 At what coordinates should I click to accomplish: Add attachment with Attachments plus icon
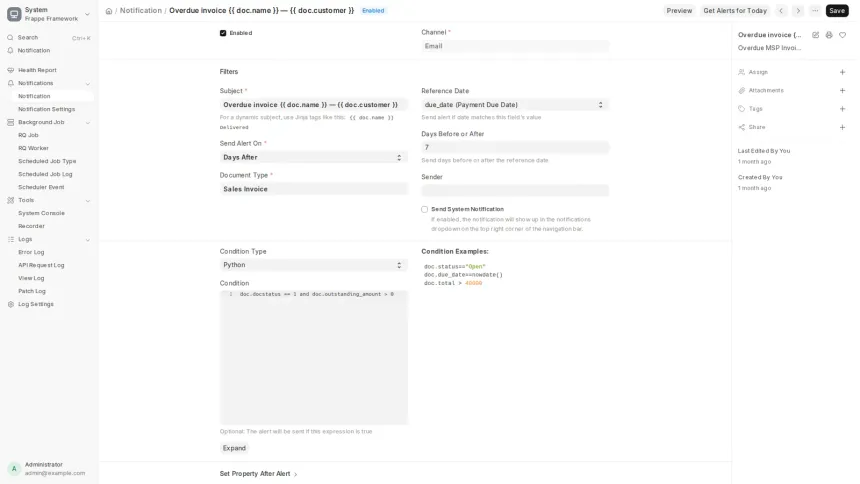[x=842, y=91]
